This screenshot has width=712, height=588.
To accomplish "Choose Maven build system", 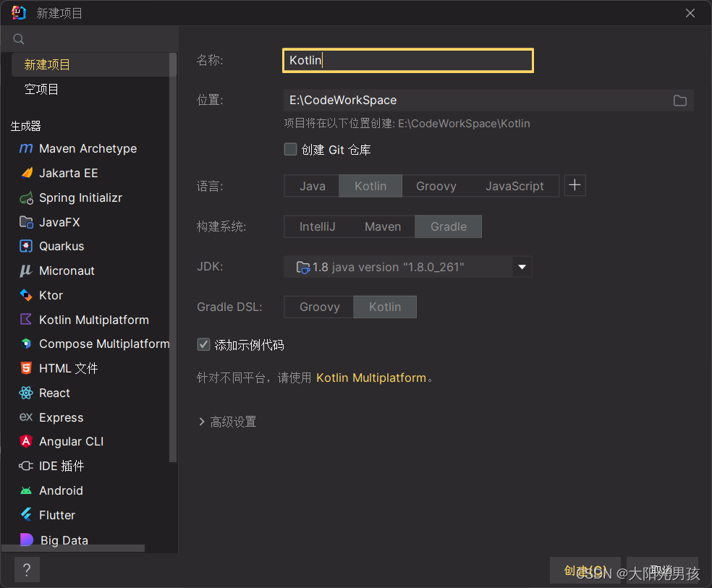I will (x=383, y=226).
